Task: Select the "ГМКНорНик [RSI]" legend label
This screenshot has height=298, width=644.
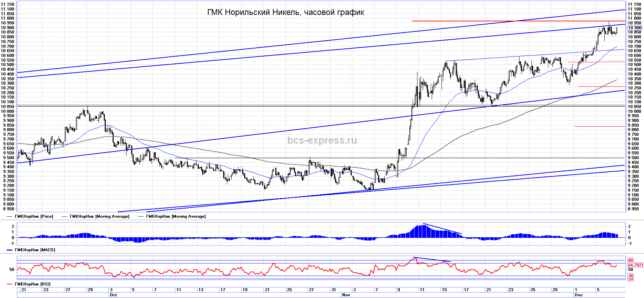Action: [33, 284]
